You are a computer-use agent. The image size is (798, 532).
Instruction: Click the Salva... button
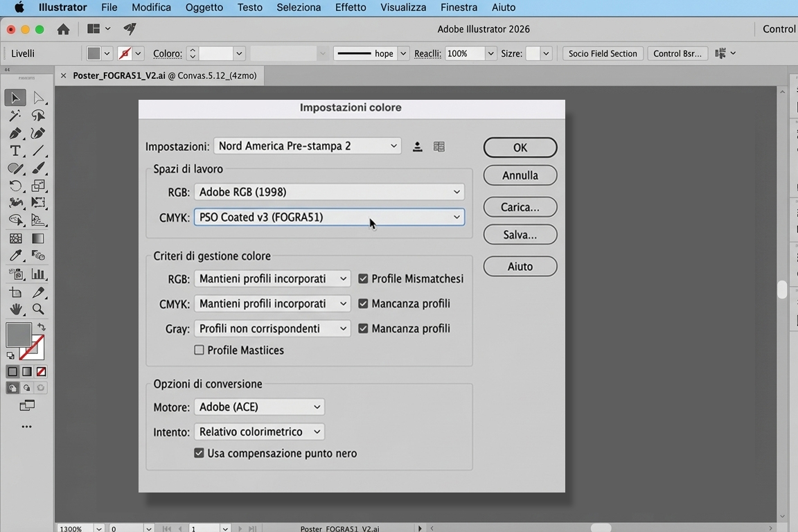520,235
